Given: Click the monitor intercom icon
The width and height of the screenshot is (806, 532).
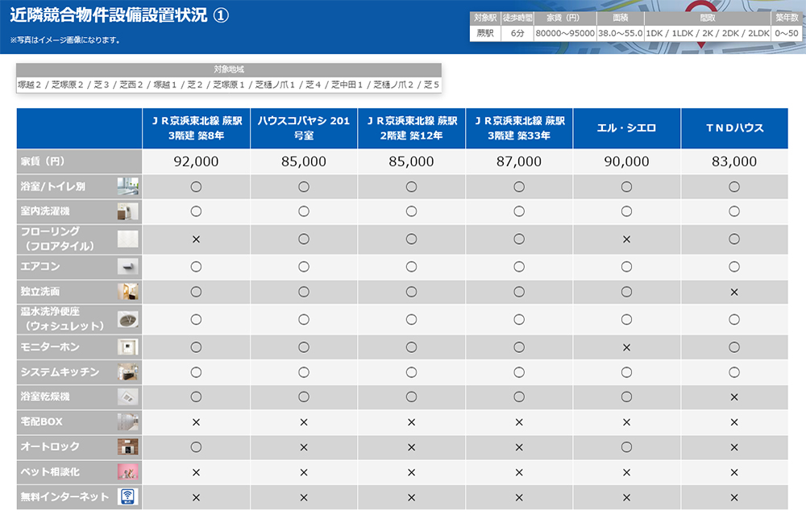Looking at the screenshot, I should [127, 347].
